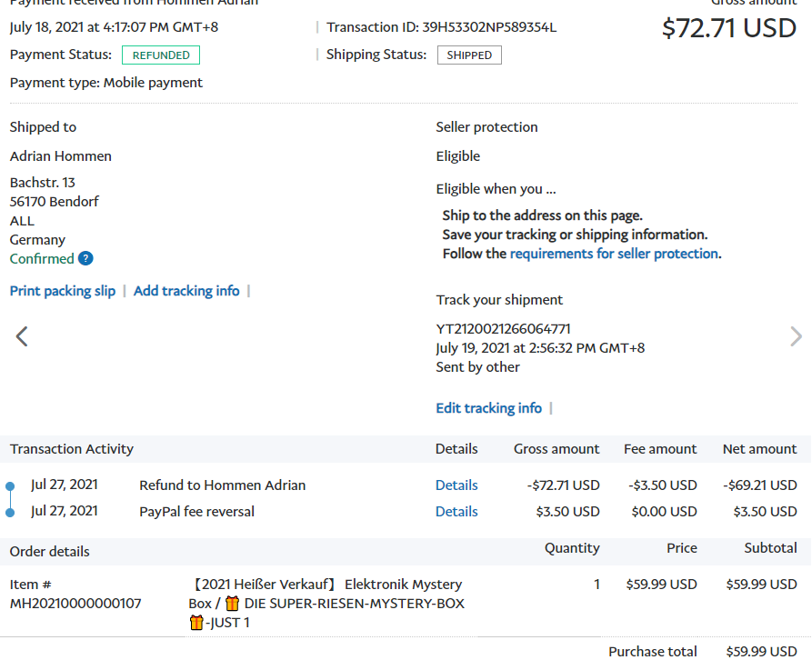
Task: Click item number MH20210000000107
Action: 75,604
